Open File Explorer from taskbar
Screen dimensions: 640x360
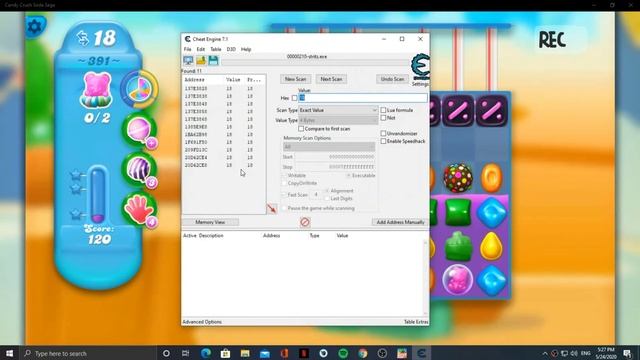(x=245, y=353)
